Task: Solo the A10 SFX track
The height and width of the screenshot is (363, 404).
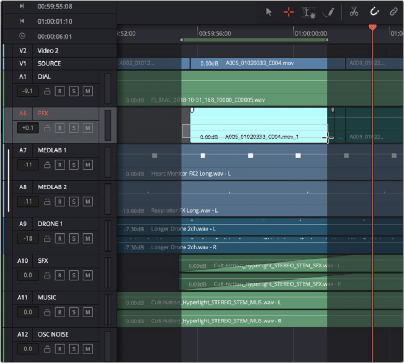Action: (x=74, y=275)
